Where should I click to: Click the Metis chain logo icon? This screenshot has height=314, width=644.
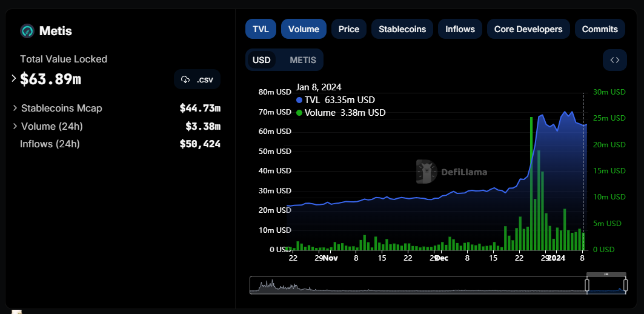[27, 31]
